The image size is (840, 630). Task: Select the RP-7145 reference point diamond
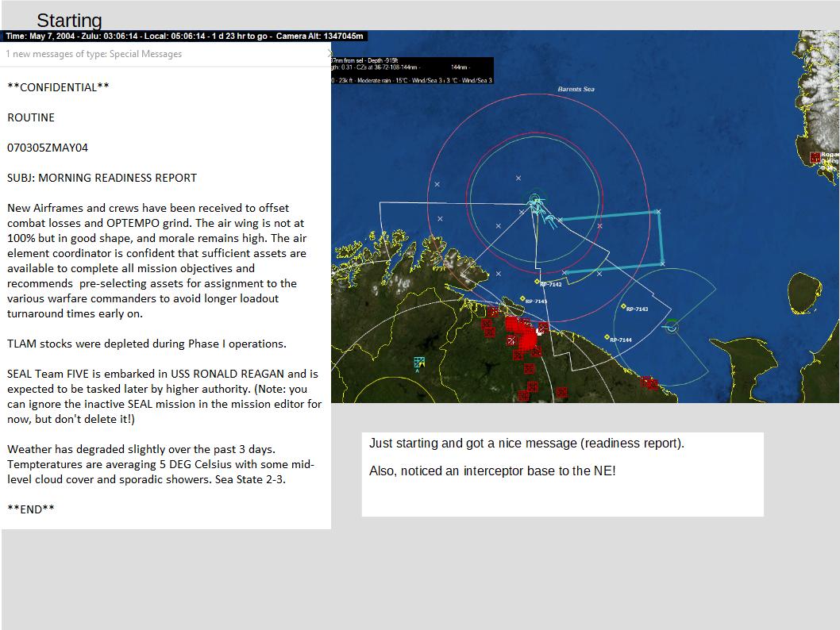pos(522,298)
